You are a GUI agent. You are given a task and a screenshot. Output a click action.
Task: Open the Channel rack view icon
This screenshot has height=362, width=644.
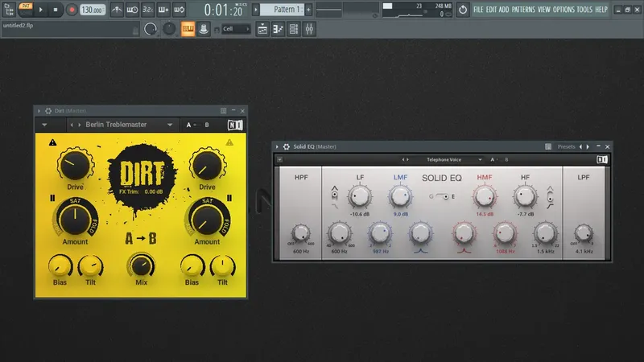[294, 29]
